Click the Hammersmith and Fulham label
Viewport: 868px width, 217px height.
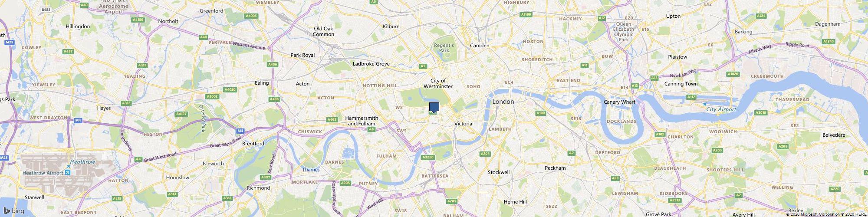[362, 121]
